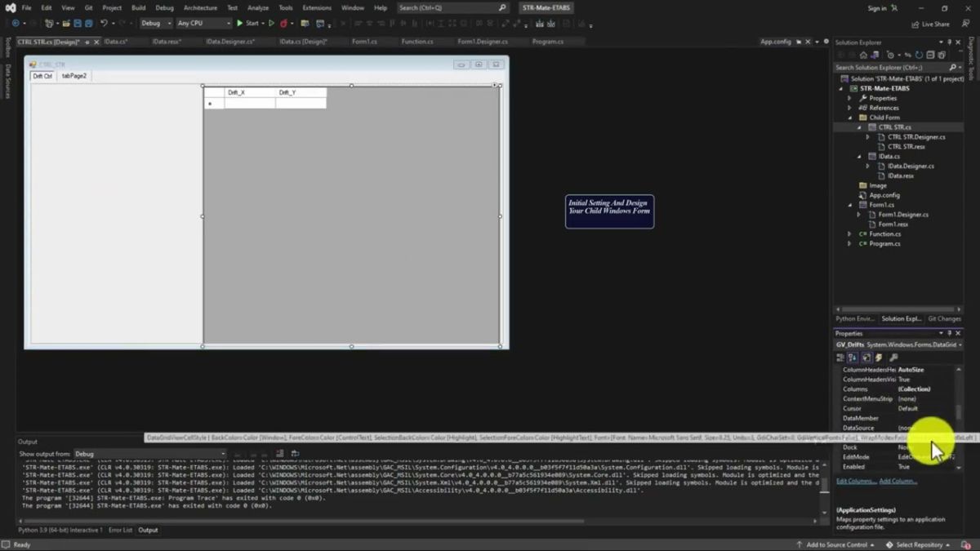The height and width of the screenshot is (551, 980).
Task: Expand the References node
Action: point(849,108)
